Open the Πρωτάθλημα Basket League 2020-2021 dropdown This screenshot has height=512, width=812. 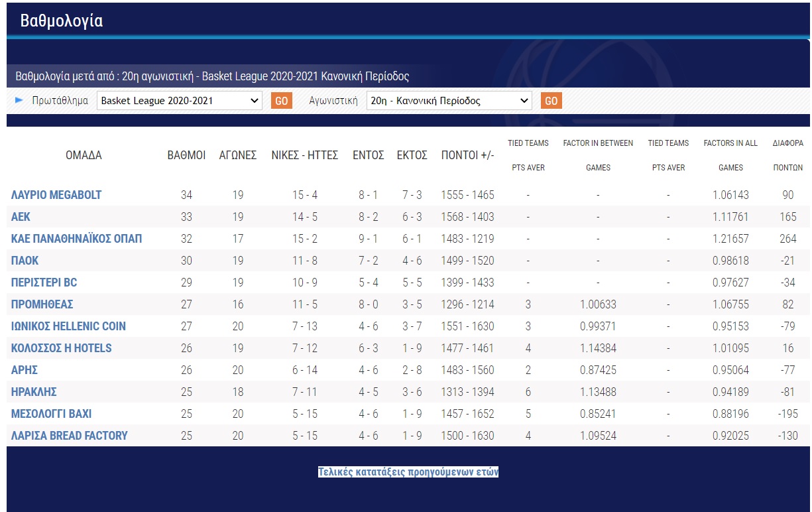(x=180, y=101)
